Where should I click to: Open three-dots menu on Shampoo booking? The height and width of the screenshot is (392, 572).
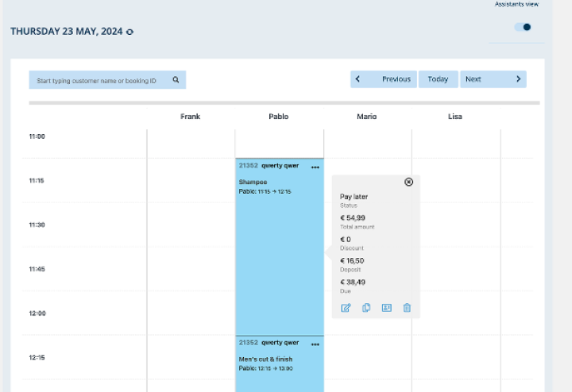click(315, 167)
